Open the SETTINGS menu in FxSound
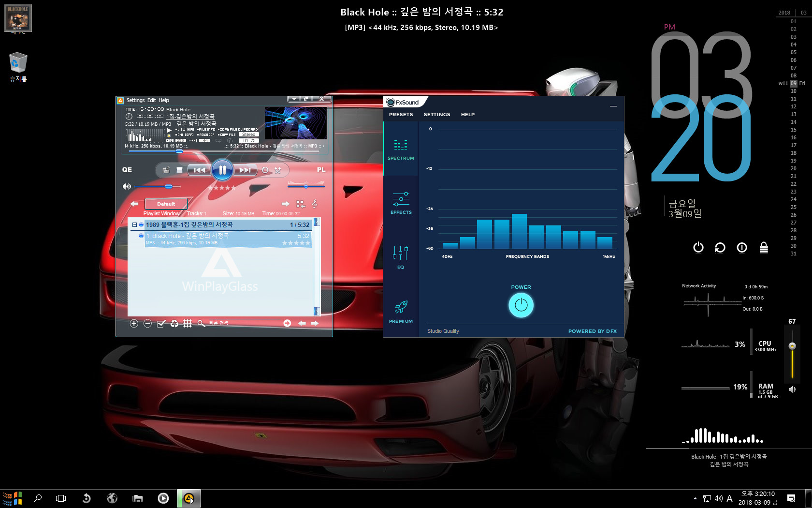This screenshot has height=508, width=812. point(437,115)
